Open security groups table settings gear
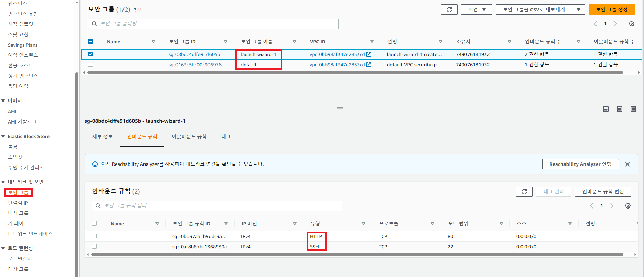This screenshot has height=277, width=644. (632, 24)
